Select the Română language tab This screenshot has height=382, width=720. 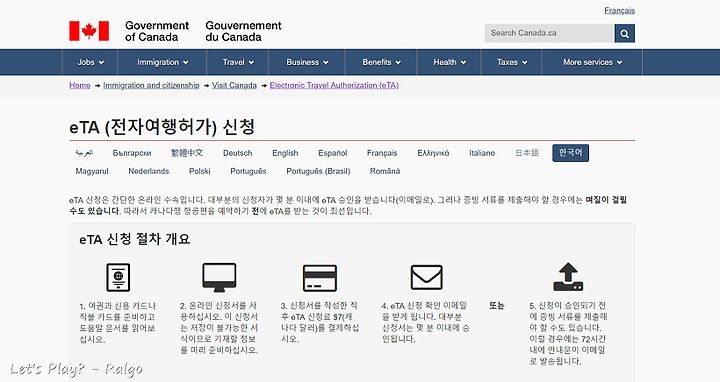[x=385, y=171]
